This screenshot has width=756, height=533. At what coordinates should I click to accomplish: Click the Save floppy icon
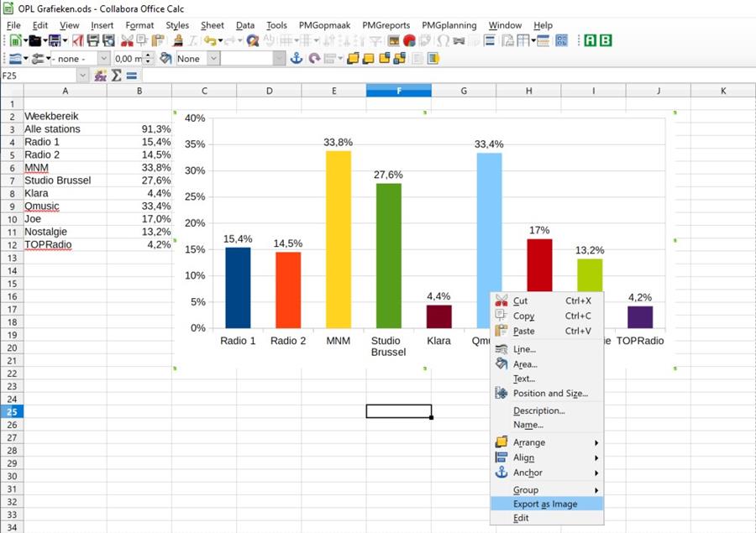pyautogui.click(x=55, y=40)
